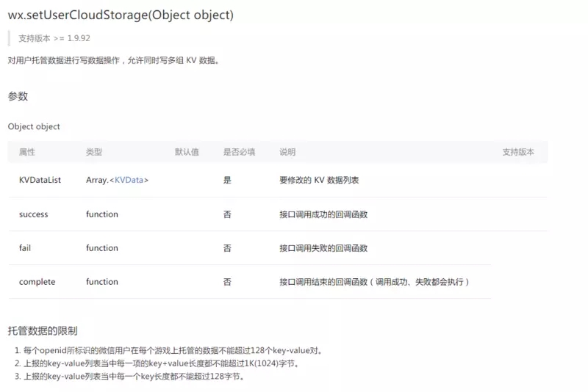This screenshot has height=392, width=588.
Task: Click the first limit item about 128个key-value对
Action: pyautogui.click(x=168, y=351)
